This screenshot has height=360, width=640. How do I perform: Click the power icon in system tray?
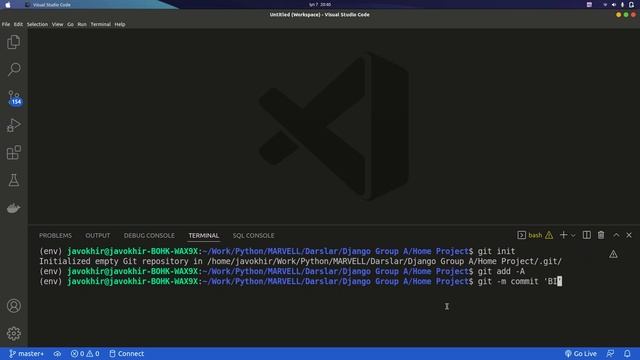tap(631, 4)
